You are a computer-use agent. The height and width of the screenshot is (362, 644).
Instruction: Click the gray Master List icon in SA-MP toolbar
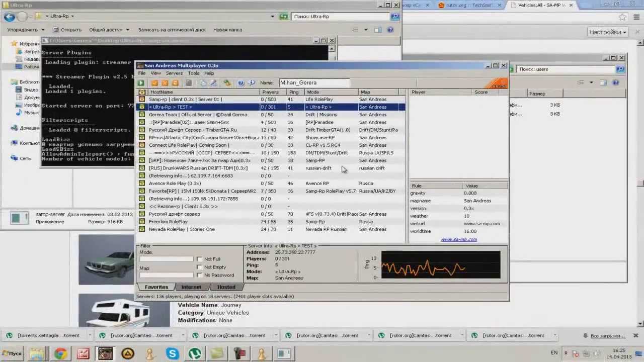tap(189, 83)
